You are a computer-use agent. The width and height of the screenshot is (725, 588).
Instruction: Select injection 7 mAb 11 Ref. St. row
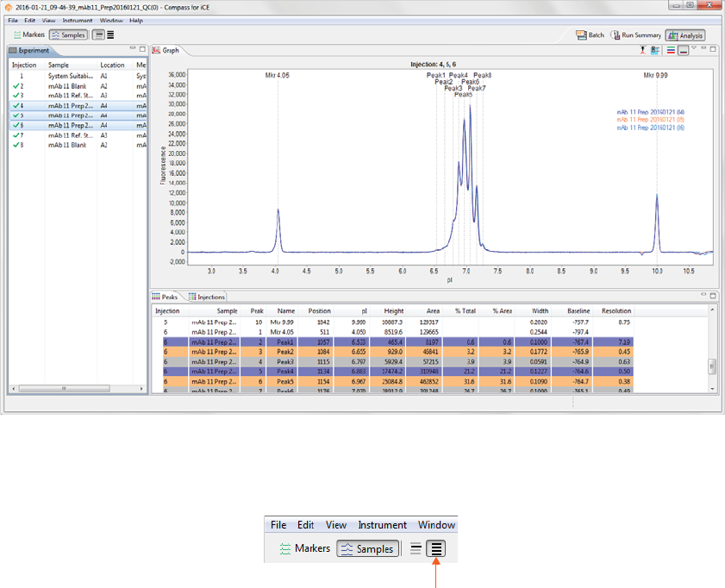(69, 135)
